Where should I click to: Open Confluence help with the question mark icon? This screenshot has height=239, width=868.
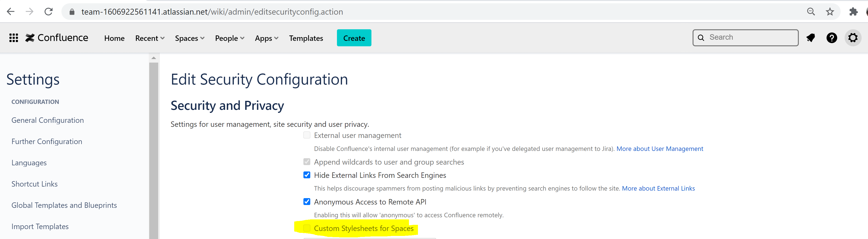832,38
